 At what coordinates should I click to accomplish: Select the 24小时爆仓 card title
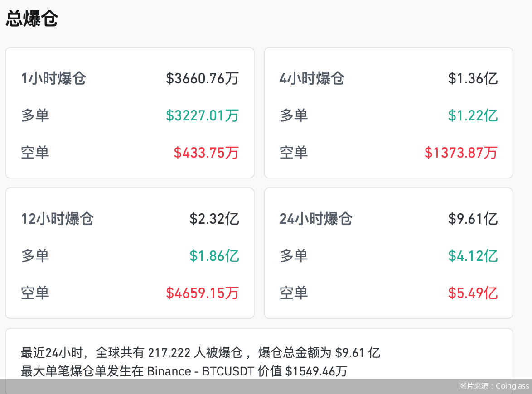click(x=316, y=219)
